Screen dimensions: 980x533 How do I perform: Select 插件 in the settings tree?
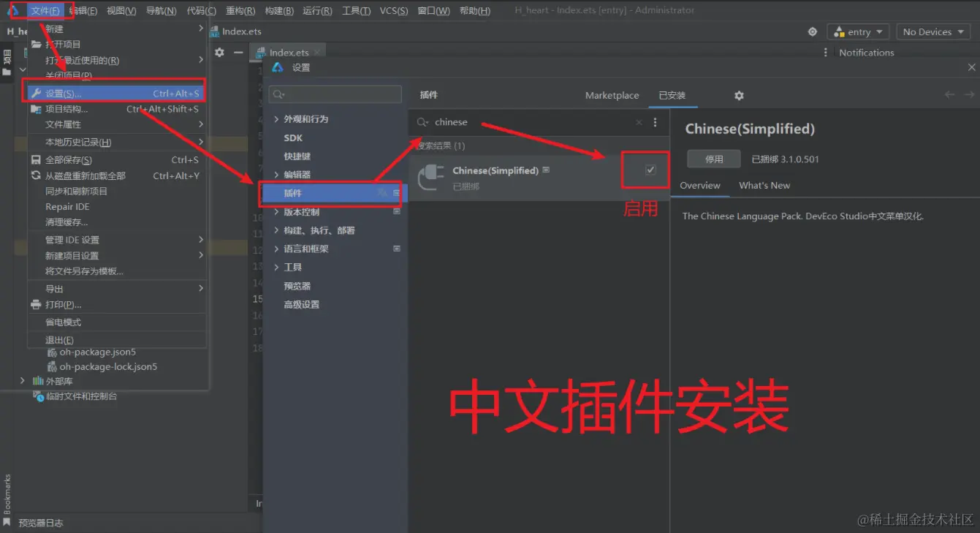335,193
